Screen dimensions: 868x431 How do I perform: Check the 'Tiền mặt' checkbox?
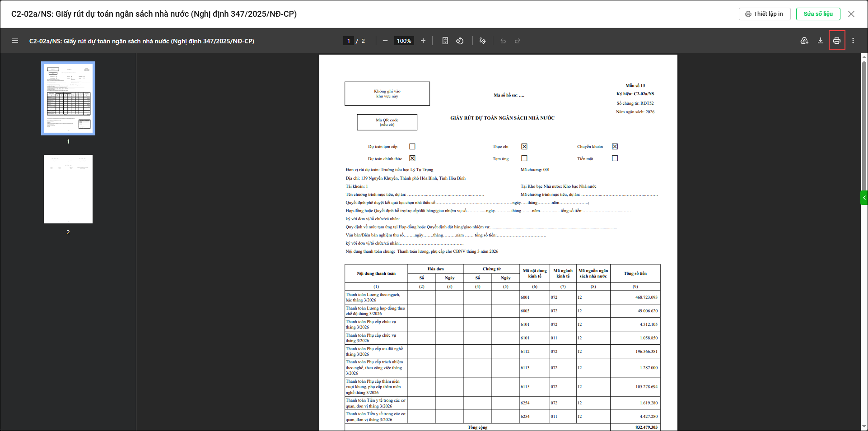pyautogui.click(x=615, y=158)
